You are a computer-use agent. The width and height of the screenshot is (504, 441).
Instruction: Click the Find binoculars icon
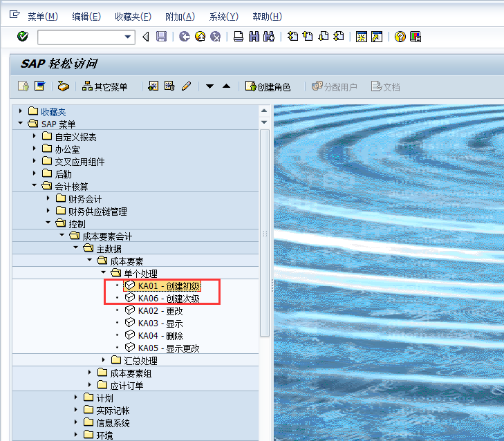pos(254,37)
